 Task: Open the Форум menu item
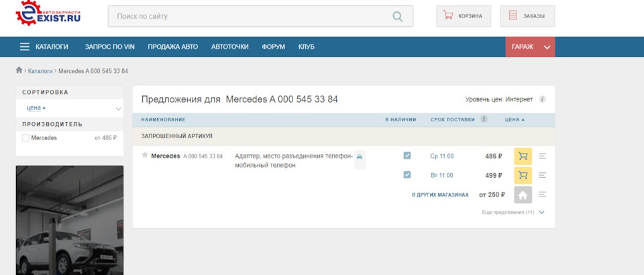pos(273,47)
